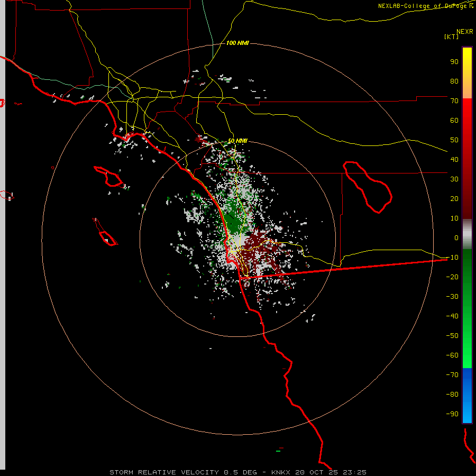476x476 pixels.
Task: Select the 50 value on the velocity scale
Action: point(454,140)
